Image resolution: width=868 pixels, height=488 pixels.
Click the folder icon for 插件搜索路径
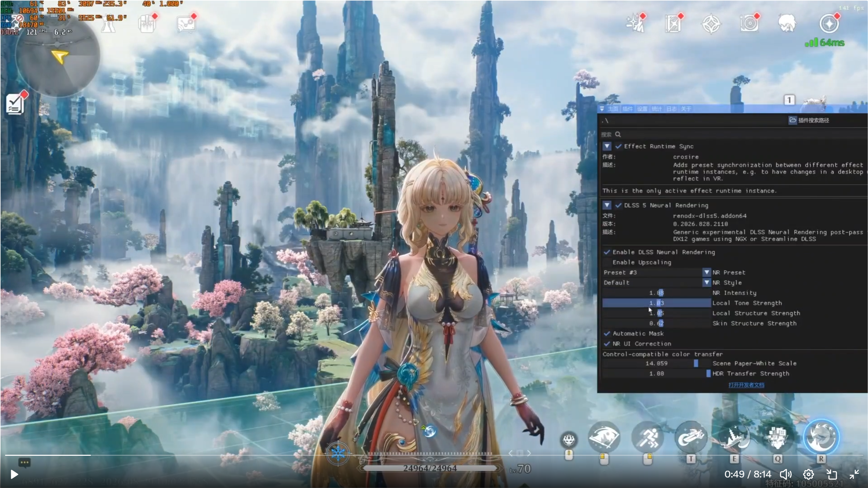pyautogui.click(x=792, y=120)
